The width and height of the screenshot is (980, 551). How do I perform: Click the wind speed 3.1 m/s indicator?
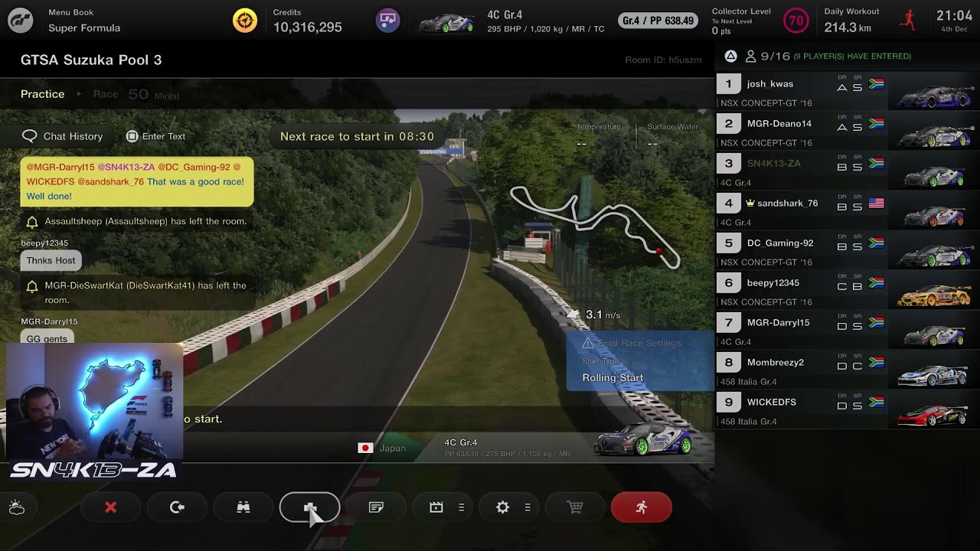click(593, 315)
